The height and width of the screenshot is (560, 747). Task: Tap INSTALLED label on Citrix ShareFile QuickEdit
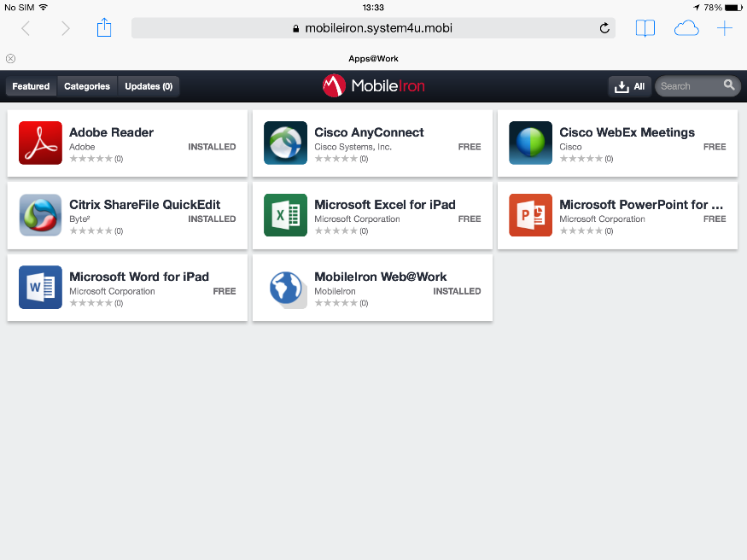pos(212,219)
